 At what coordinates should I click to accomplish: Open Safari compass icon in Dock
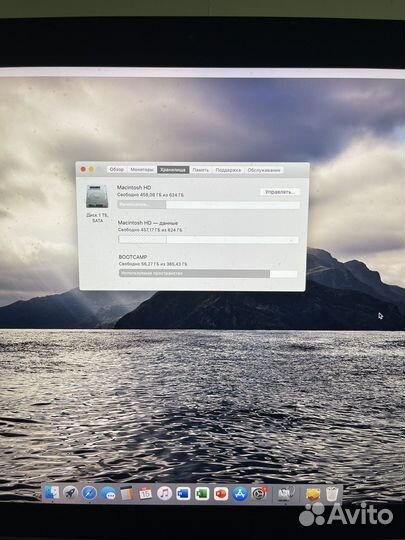[89, 493]
